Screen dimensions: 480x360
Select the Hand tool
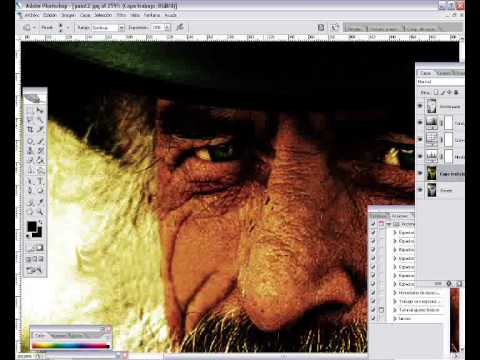coord(30,212)
